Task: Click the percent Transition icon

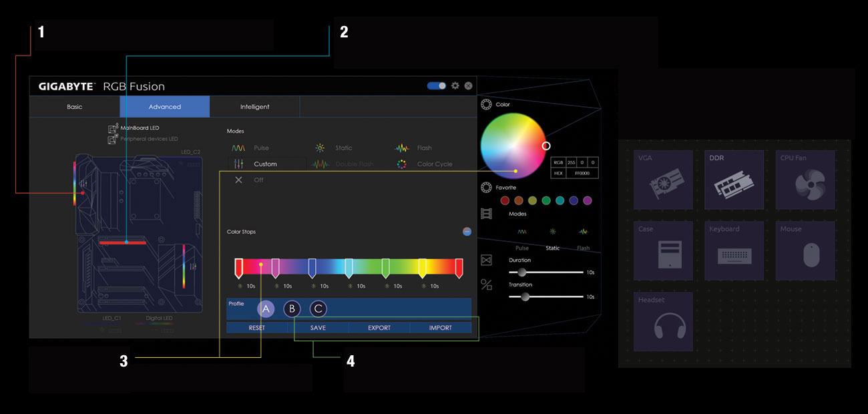Action: [486, 285]
